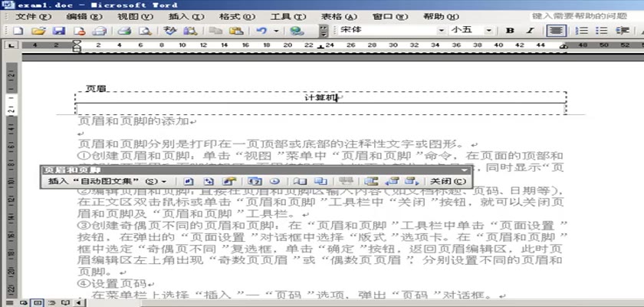Click the line ④设置页码
The height and width of the screenshot is (307, 644).
pyautogui.click(x=112, y=283)
